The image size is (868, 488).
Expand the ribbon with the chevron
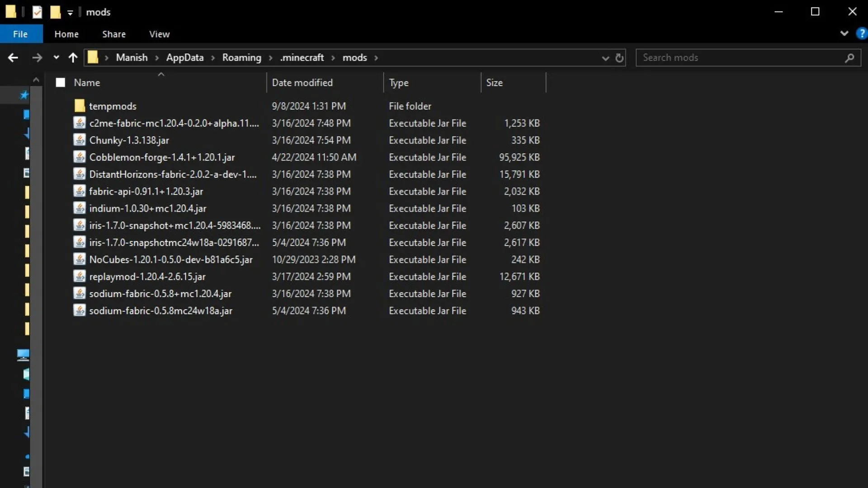coord(844,33)
